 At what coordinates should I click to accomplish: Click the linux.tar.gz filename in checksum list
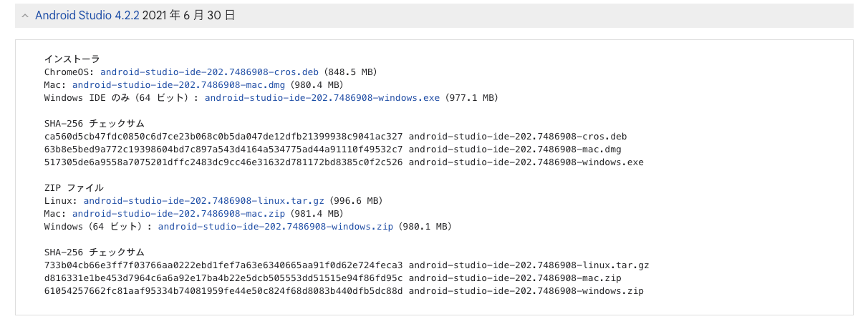click(529, 265)
